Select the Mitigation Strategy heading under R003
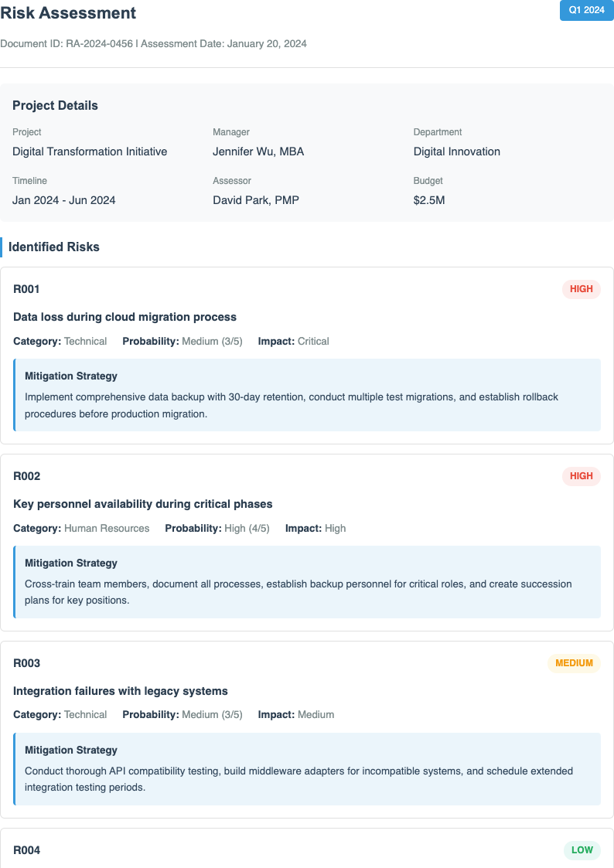614x868 pixels. coord(71,750)
